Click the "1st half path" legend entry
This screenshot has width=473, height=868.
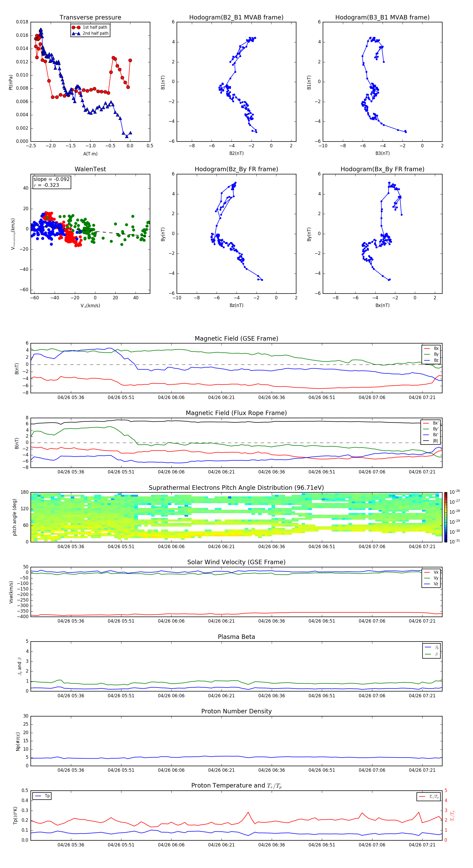(x=90, y=27)
